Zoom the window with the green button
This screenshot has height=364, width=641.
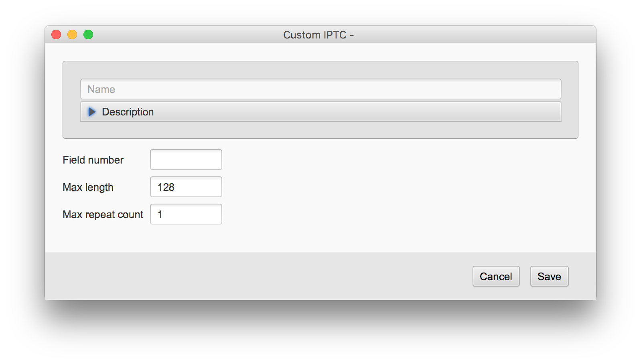pyautogui.click(x=88, y=35)
